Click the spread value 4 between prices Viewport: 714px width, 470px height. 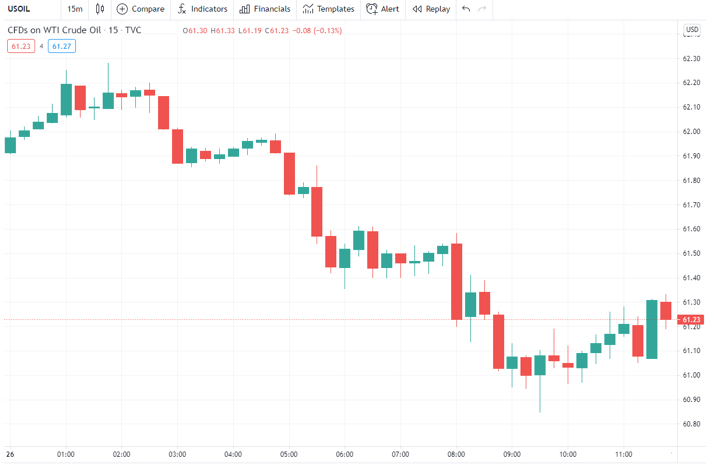tap(41, 46)
